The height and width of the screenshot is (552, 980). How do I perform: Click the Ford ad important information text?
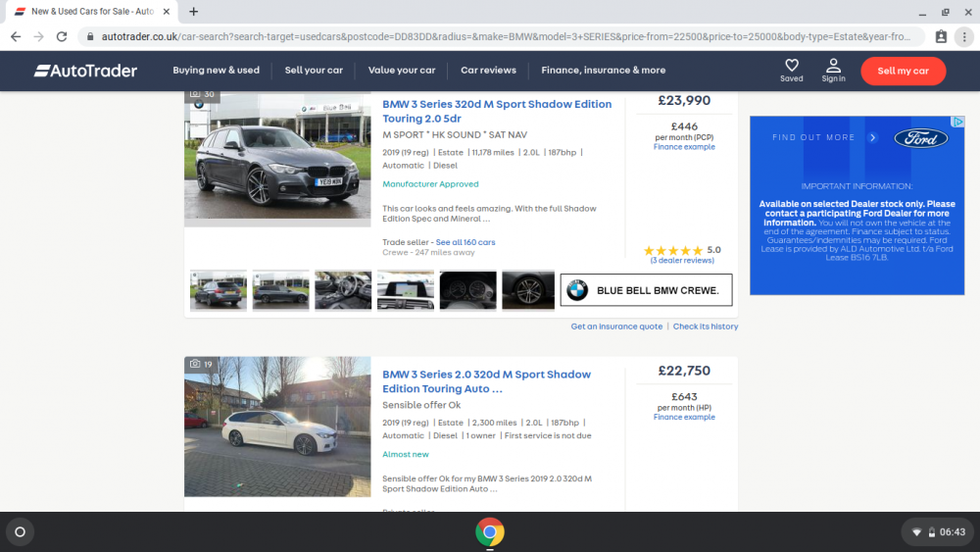click(x=857, y=222)
